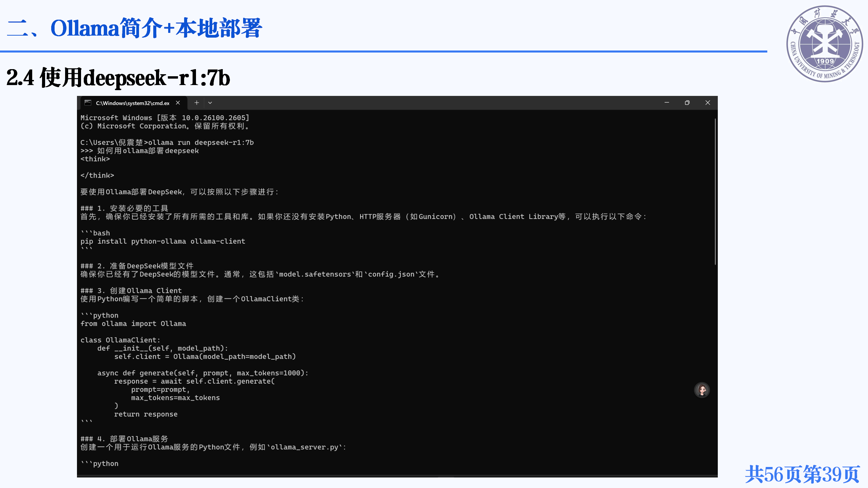Select the C:\Windows\system32\cmd.exe tab
This screenshot has height=488, width=868.
pyautogui.click(x=133, y=103)
